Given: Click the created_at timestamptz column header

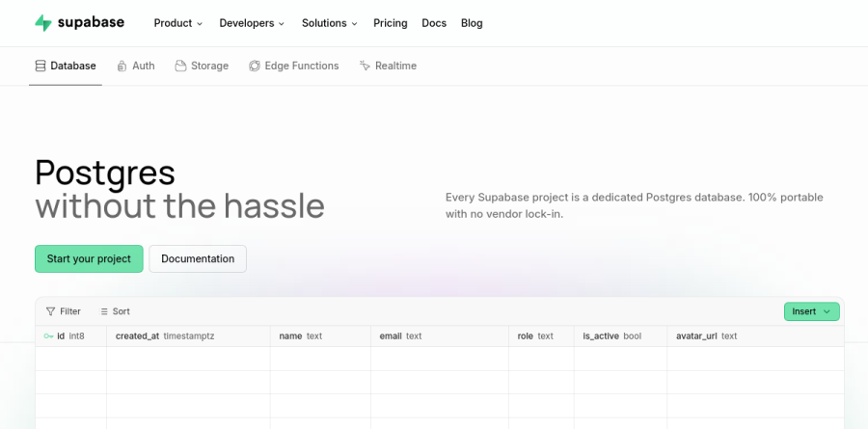Looking at the screenshot, I should click(x=188, y=336).
